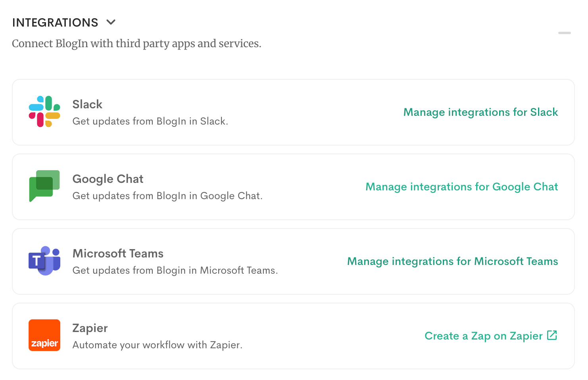Follow the Create a Zap on Zapier link
This screenshot has width=588, height=380.
click(x=483, y=336)
